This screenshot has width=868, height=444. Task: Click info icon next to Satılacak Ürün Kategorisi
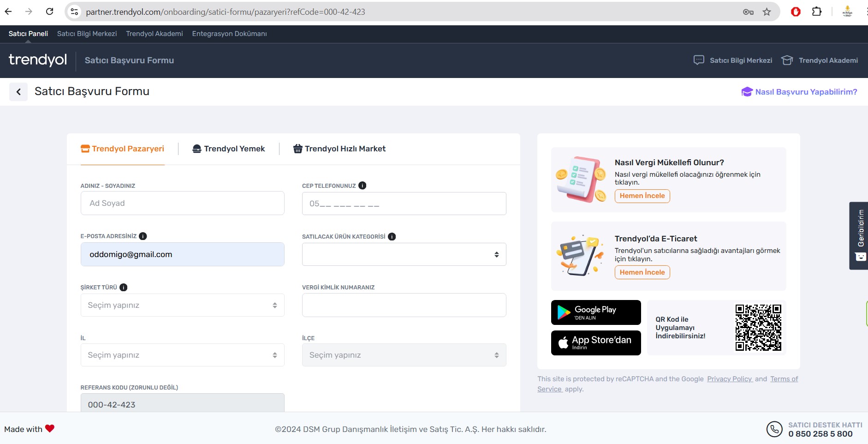coord(392,236)
